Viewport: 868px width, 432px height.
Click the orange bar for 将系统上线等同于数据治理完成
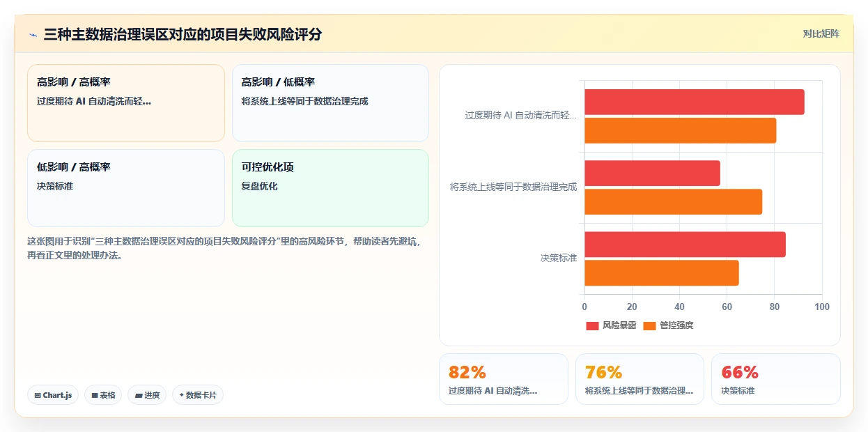point(674,201)
